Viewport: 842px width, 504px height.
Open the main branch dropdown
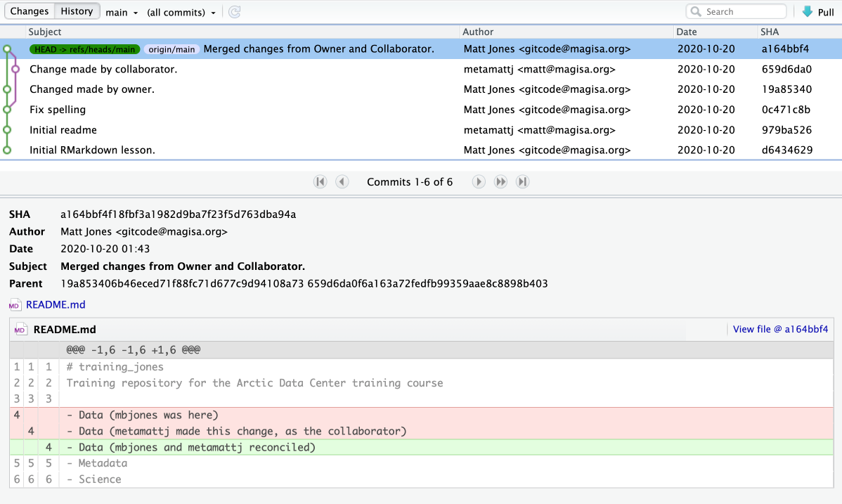[122, 13]
